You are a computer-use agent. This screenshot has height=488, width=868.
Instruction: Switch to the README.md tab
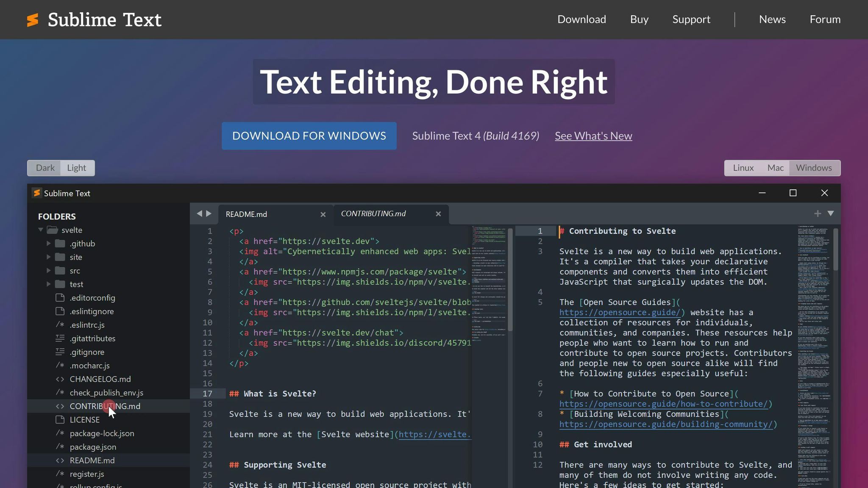point(246,214)
